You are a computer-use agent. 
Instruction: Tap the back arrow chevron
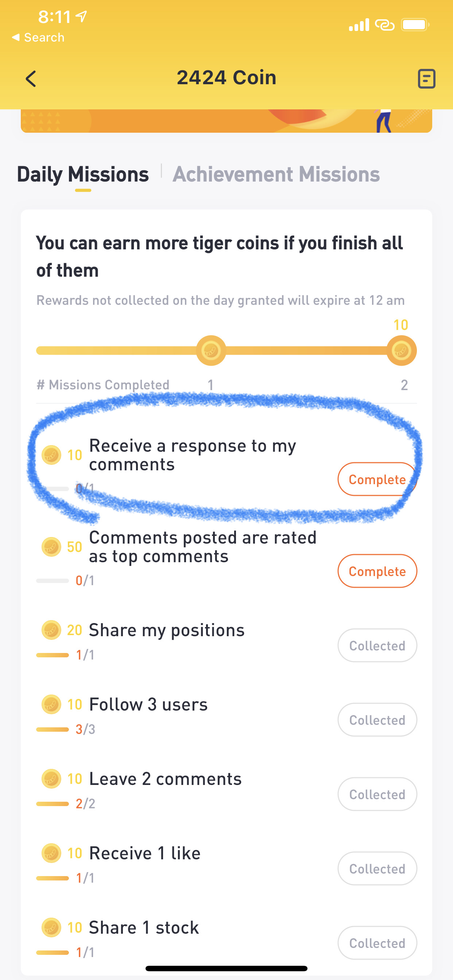point(31,79)
